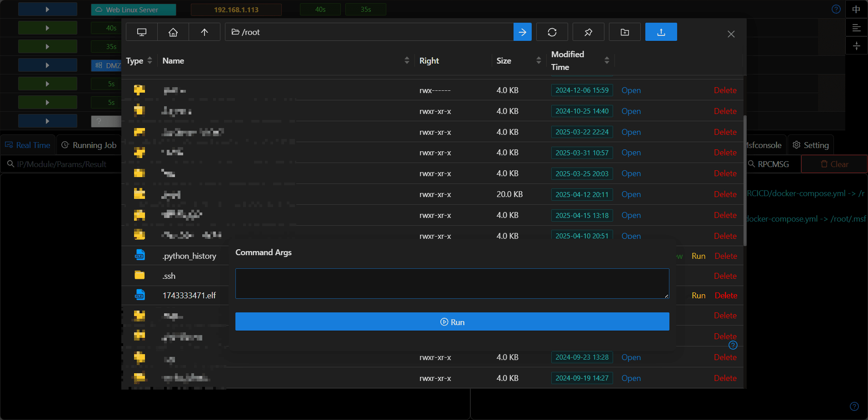
Task: Open folder modified 2024-12-06 15:59
Action: pos(631,90)
